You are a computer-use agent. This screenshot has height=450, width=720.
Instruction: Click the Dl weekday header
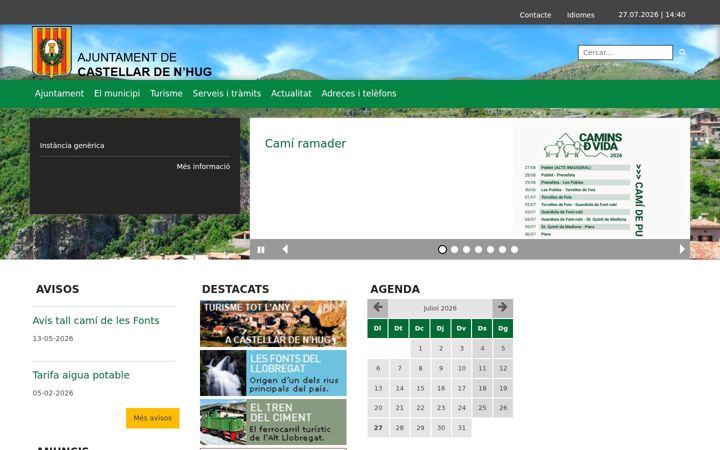coord(377,328)
